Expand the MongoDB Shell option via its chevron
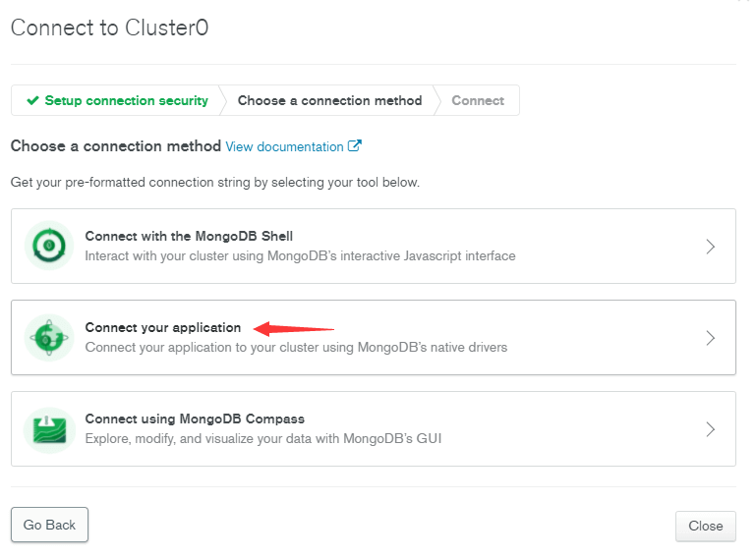Viewport: 756px width, 558px height. pos(710,247)
